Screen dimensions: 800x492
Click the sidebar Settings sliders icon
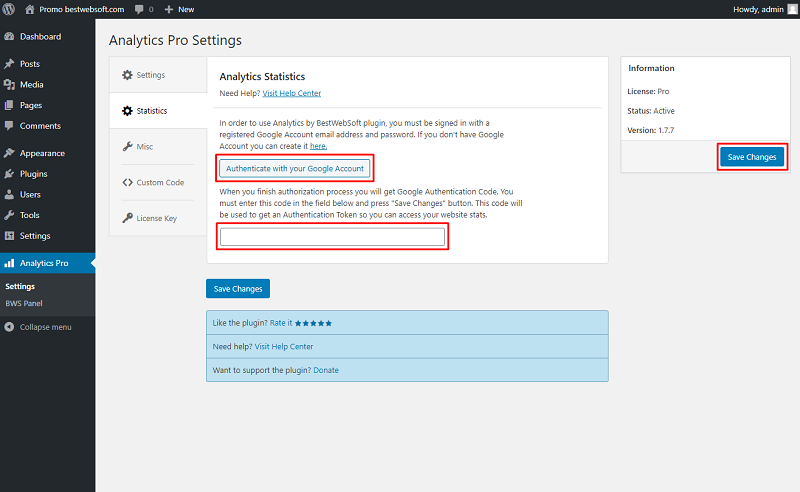(9, 236)
